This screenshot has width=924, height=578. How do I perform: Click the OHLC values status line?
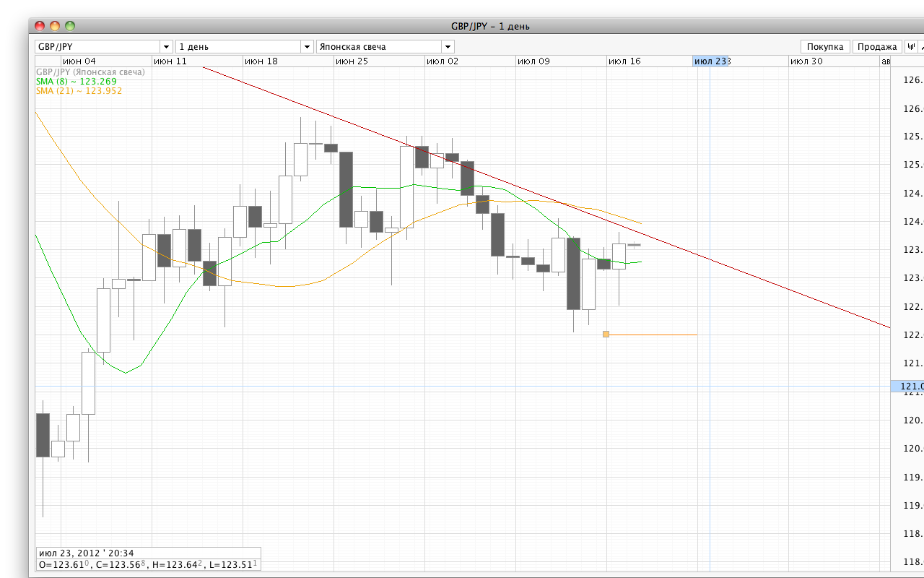[x=148, y=564]
